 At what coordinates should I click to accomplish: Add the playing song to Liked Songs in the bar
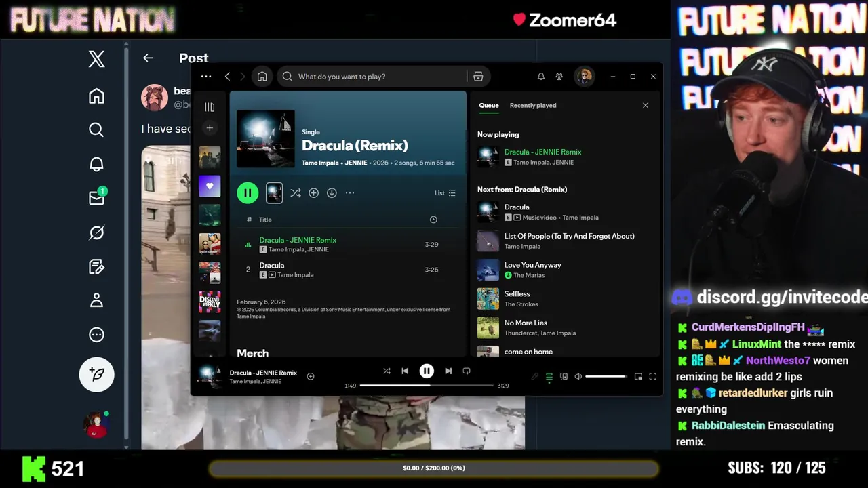[311, 376]
